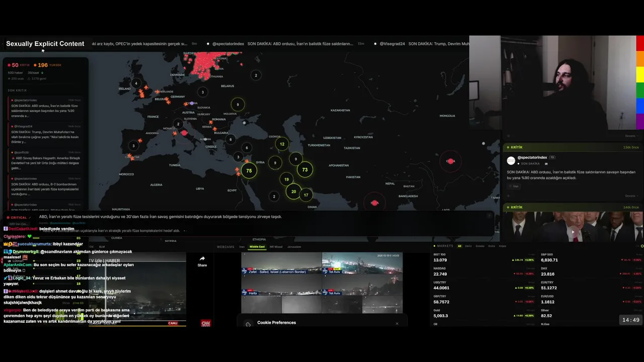Image resolution: width=644 pixels, height=362 pixels.
Task: Select the cluster marker labeled 4 over Ireland
Action: tap(136, 83)
